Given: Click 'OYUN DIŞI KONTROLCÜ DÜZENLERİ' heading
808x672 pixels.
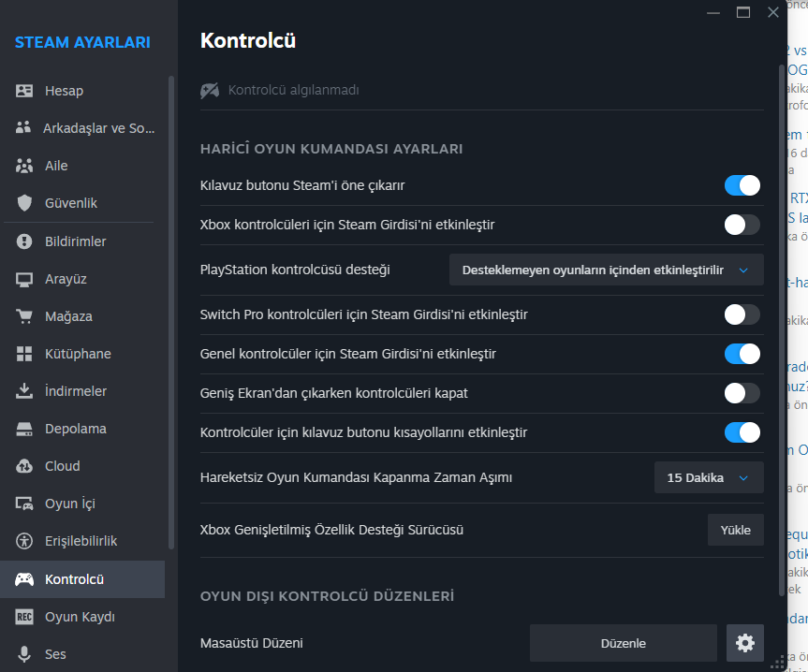Looking at the screenshot, I should [327, 596].
